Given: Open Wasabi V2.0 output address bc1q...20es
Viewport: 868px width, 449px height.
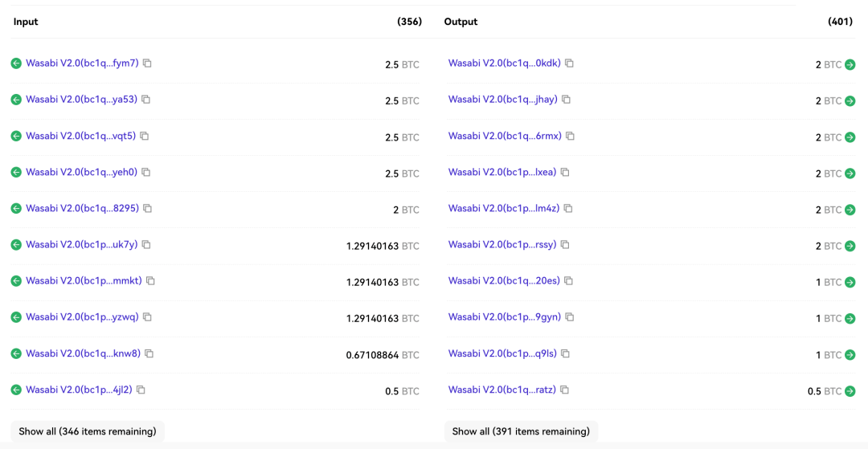Looking at the screenshot, I should coord(504,280).
